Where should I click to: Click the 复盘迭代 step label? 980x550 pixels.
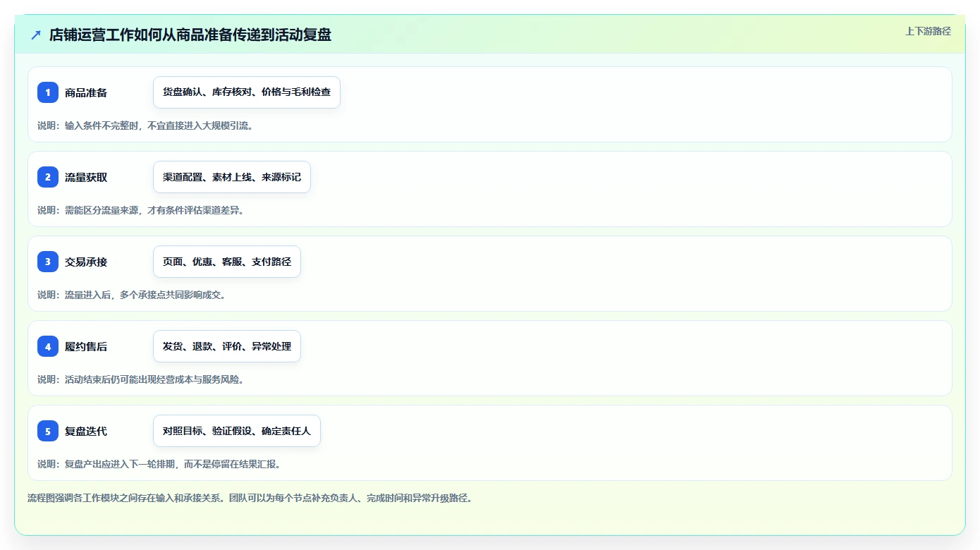86,431
